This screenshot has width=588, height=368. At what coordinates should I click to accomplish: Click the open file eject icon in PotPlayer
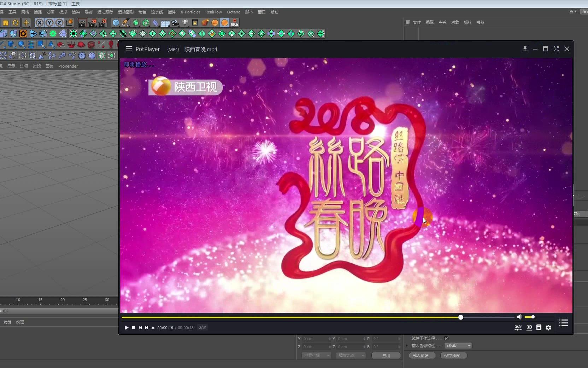pos(153,328)
